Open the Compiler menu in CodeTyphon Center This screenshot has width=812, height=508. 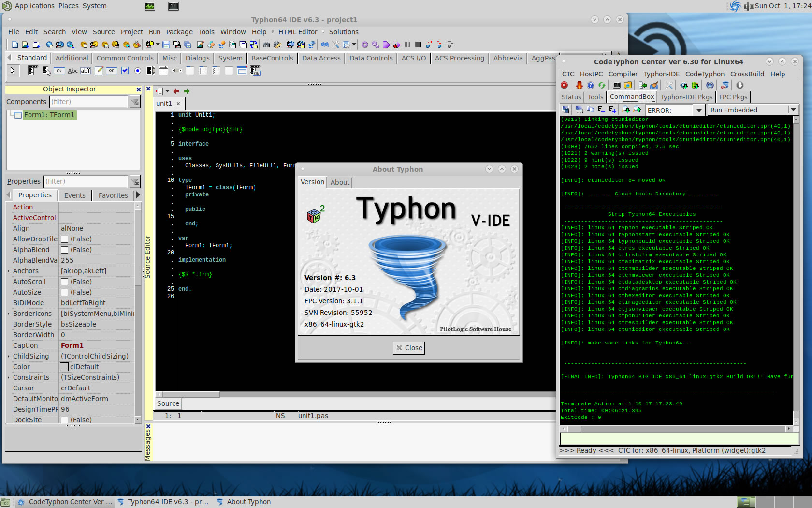click(623, 74)
